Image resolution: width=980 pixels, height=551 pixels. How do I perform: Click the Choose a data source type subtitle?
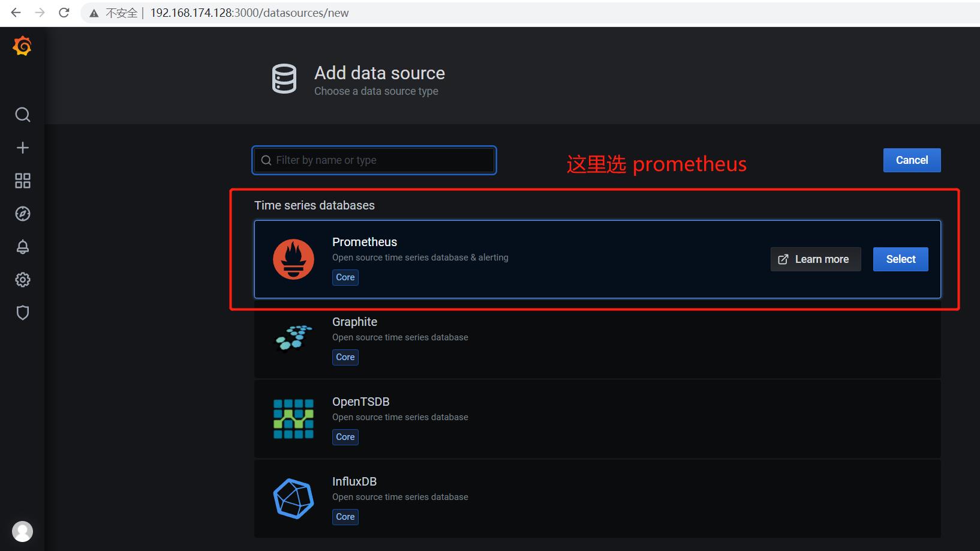376,91
